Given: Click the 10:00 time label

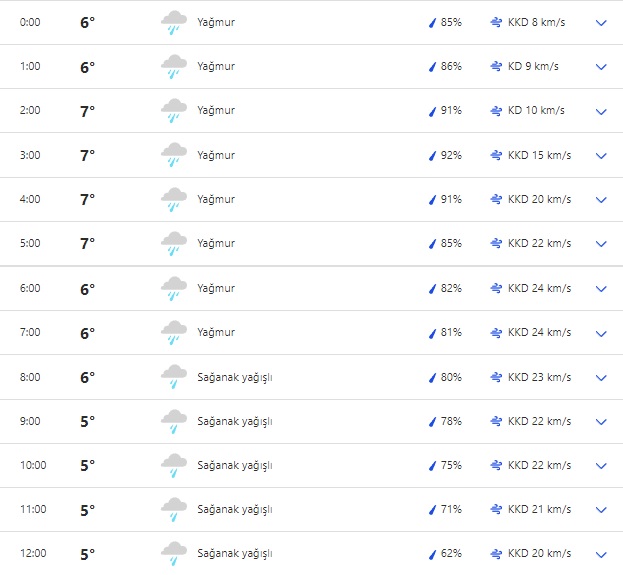Looking at the screenshot, I should pos(33,465).
